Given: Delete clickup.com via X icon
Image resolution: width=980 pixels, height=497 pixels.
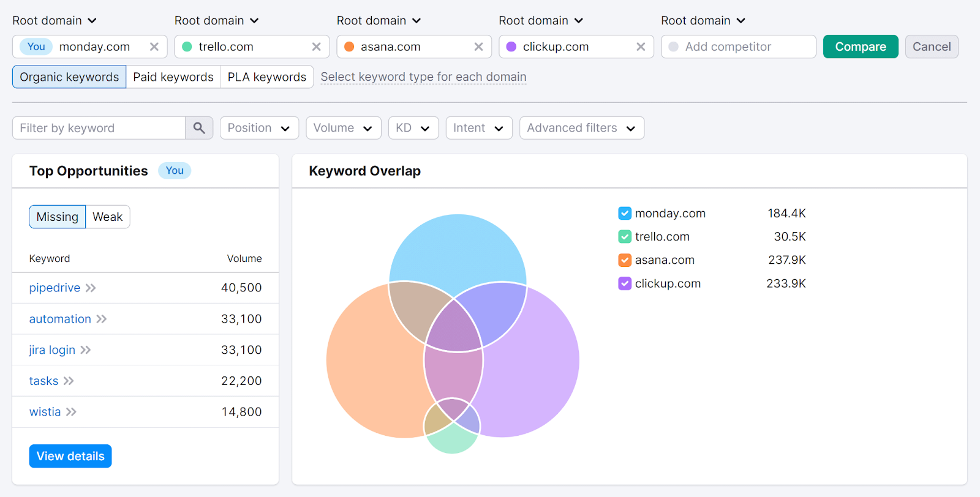Looking at the screenshot, I should (x=641, y=47).
